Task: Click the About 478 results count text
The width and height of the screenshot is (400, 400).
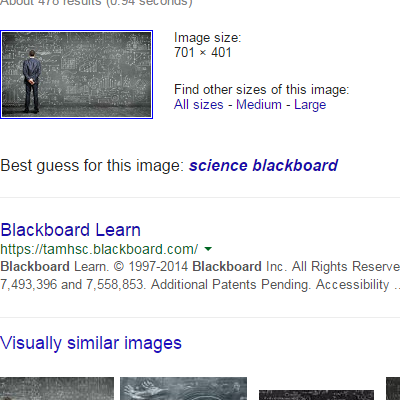Action: coord(96,3)
